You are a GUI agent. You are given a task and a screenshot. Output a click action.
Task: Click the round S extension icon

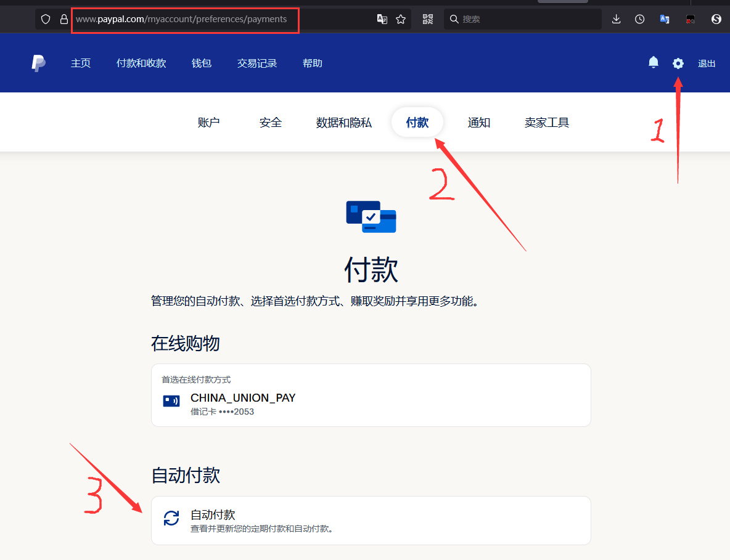(716, 19)
